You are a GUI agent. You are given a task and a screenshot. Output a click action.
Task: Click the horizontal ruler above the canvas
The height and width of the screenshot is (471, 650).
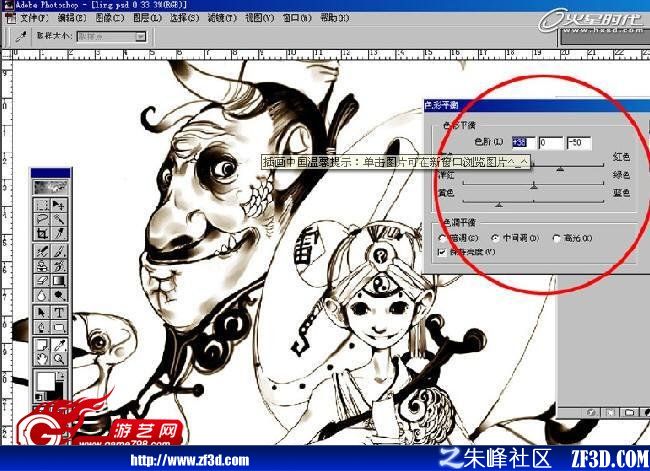click(x=331, y=54)
